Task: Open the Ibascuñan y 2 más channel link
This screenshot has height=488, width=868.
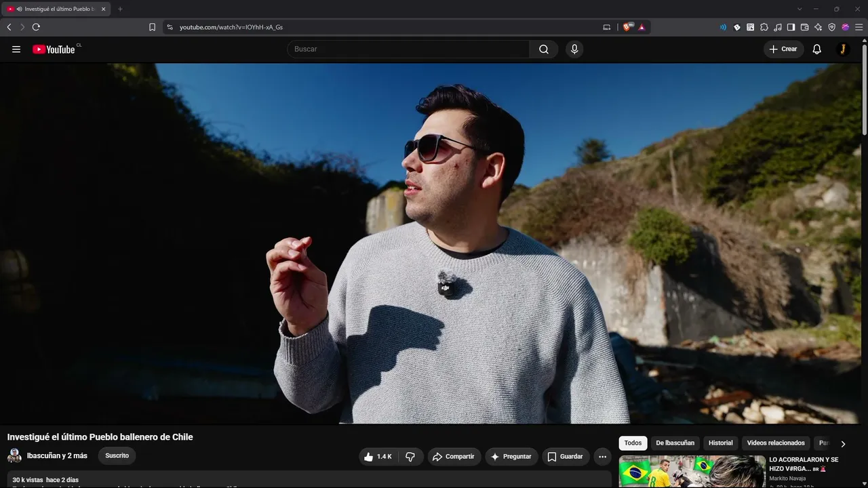Action: click(57, 455)
